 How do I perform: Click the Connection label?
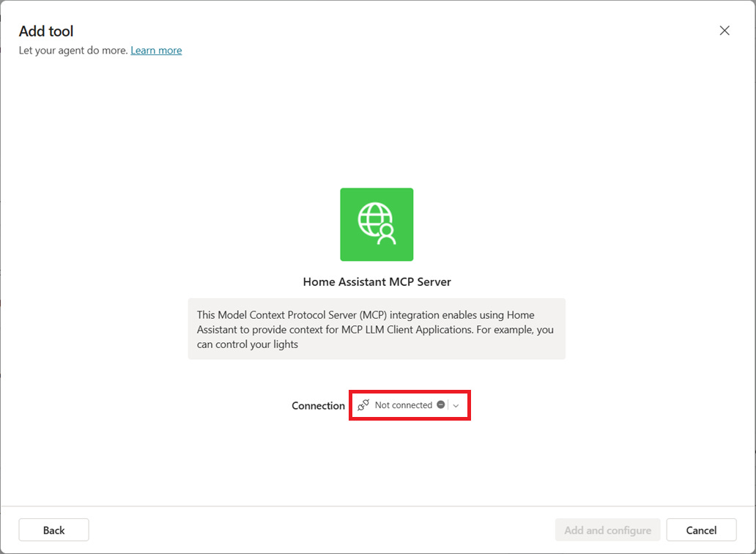click(x=318, y=405)
